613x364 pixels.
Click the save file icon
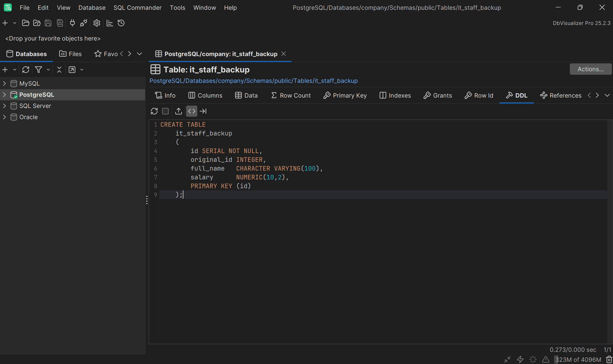[48, 23]
